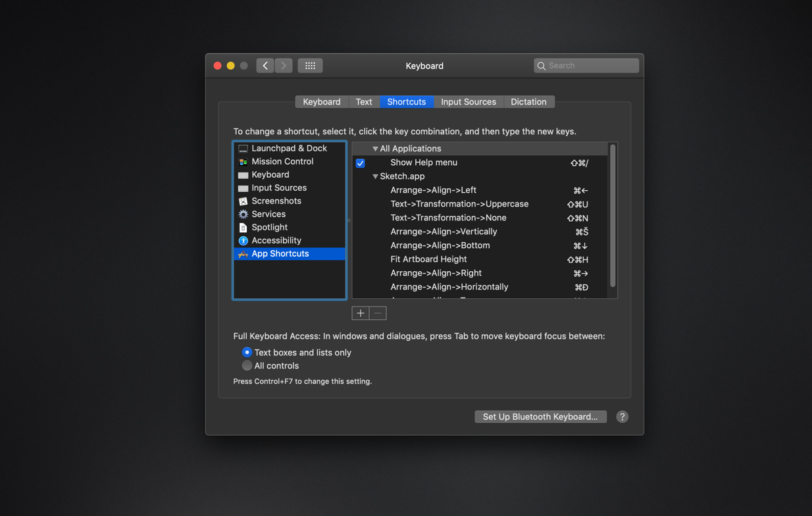Select the Mission Control sidebar icon
The height and width of the screenshot is (516, 812).
[243, 161]
